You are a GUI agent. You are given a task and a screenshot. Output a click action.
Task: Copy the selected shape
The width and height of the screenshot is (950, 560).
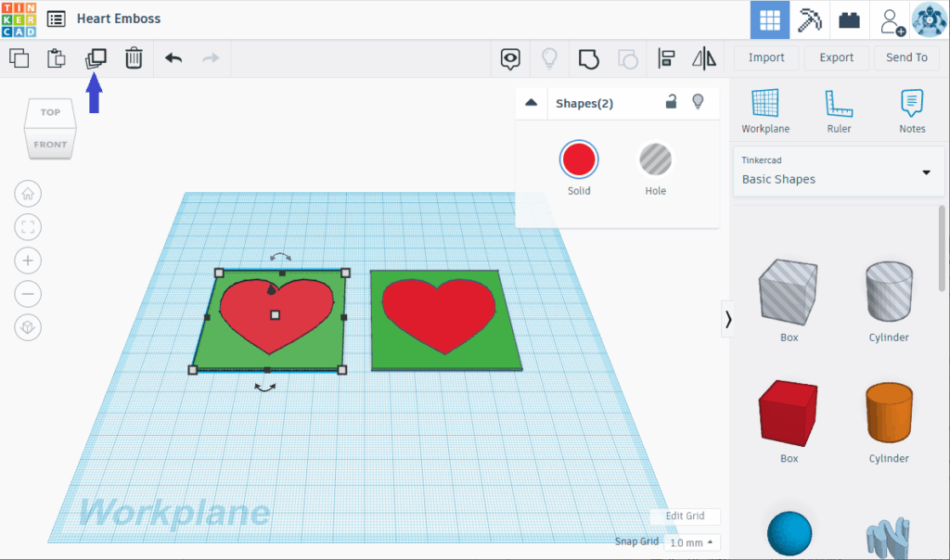point(19,57)
